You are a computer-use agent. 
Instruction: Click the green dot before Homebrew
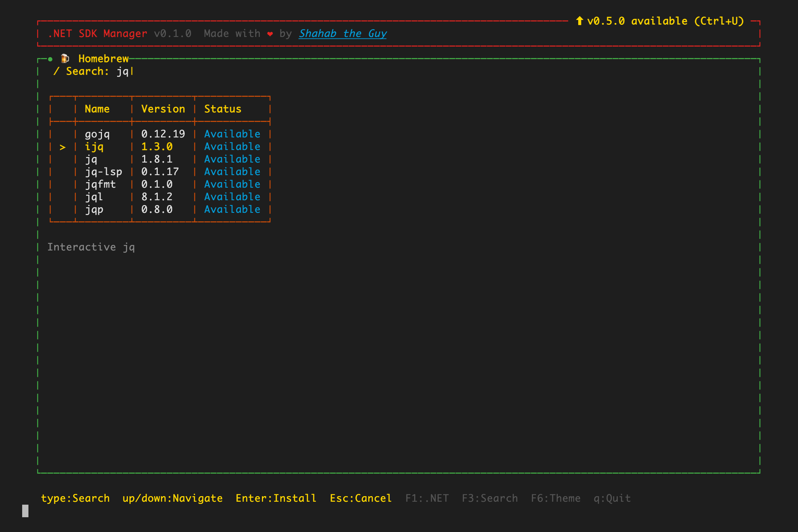pos(50,59)
